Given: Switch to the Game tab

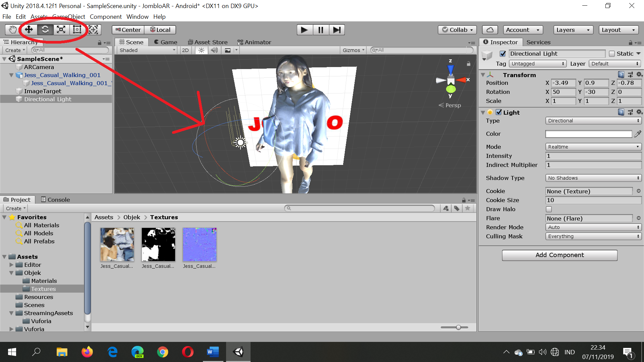Looking at the screenshot, I should 165,42.
